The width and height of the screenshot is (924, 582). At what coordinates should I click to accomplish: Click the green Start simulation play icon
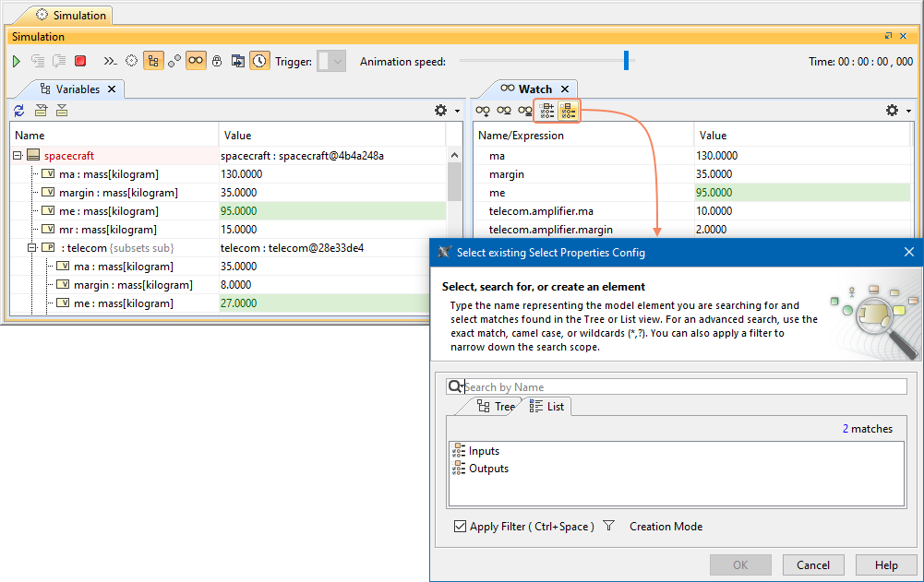coord(17,61)
